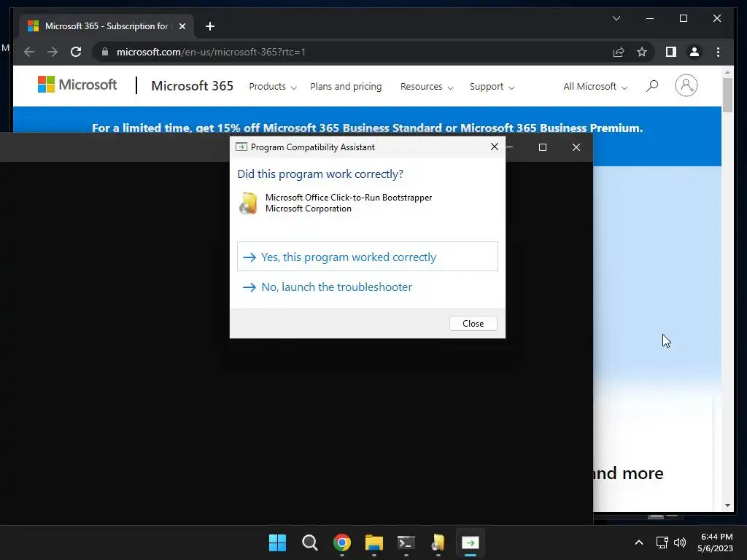This screenshot has width=747, height=560.
Task: Click the address bar URL field
Action: (x=352, y=52)
